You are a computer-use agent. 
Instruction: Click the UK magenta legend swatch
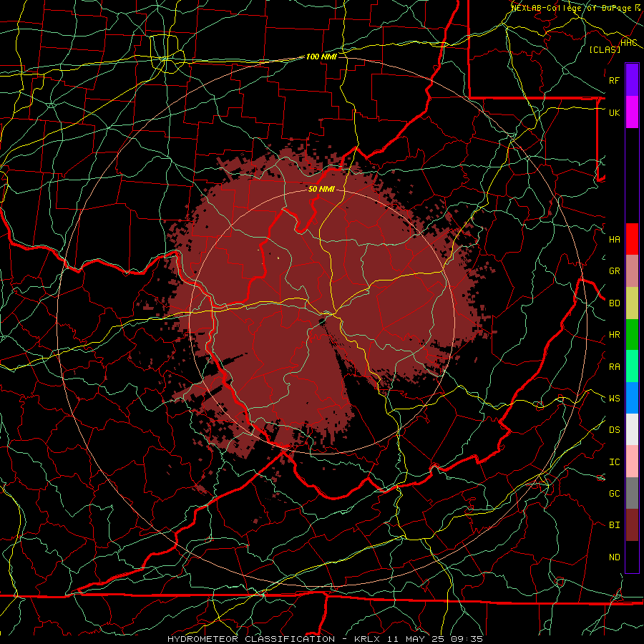[632, 112]
